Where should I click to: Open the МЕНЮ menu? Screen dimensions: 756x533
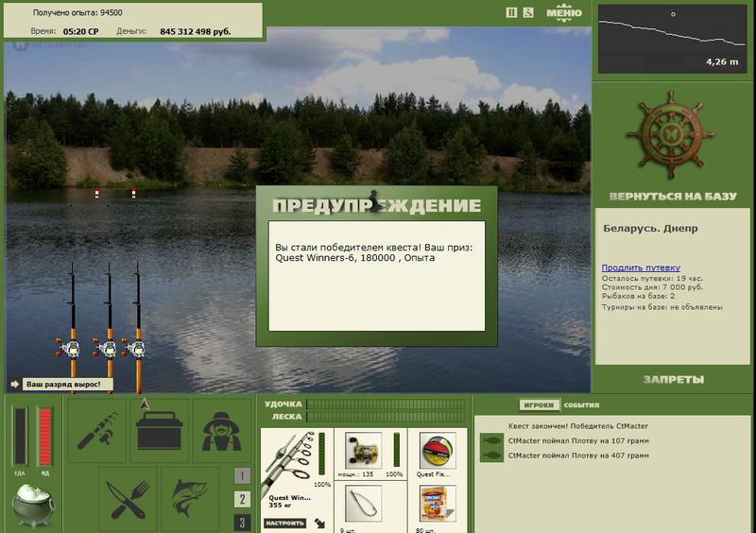click(x=564, y=12)
